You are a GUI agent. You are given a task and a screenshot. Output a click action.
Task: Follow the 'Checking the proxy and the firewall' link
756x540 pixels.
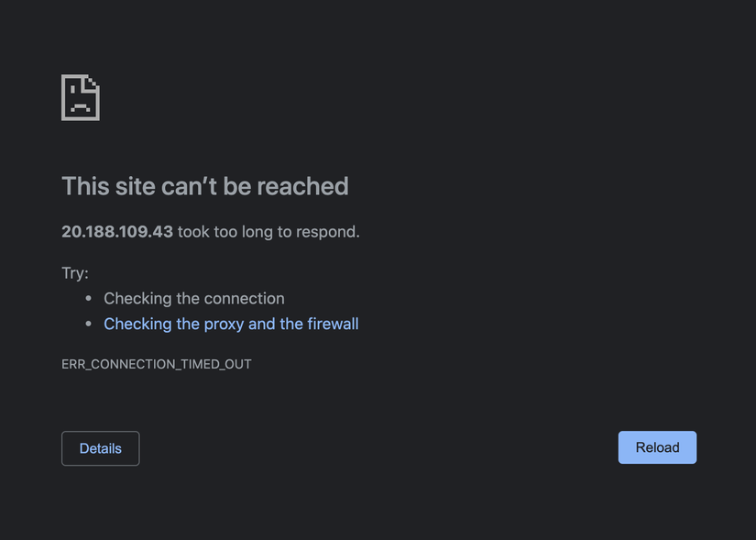231,324
